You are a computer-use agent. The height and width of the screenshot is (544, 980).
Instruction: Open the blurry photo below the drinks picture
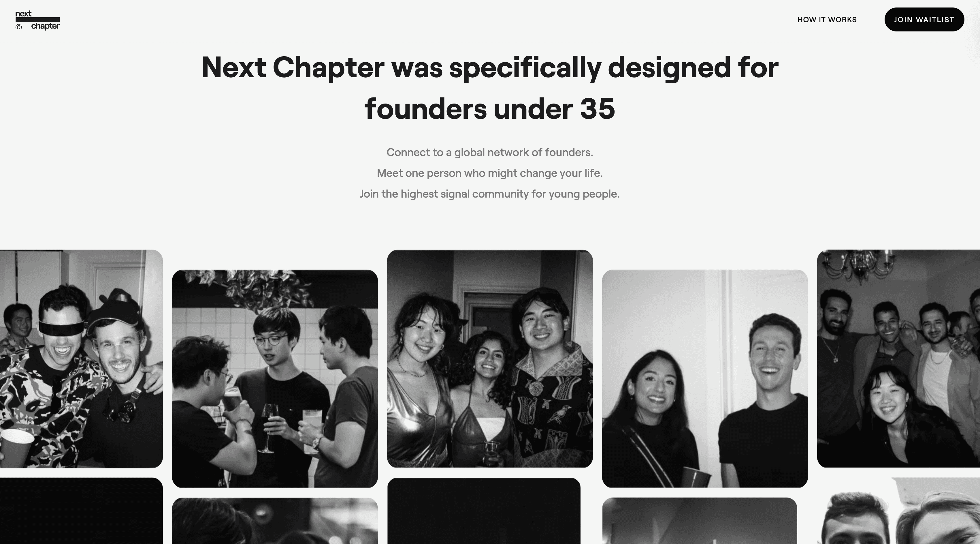275,521
